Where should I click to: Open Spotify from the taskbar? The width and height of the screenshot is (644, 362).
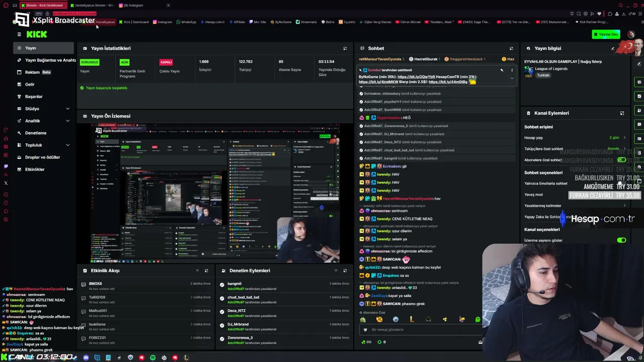(x=152, y=357)
